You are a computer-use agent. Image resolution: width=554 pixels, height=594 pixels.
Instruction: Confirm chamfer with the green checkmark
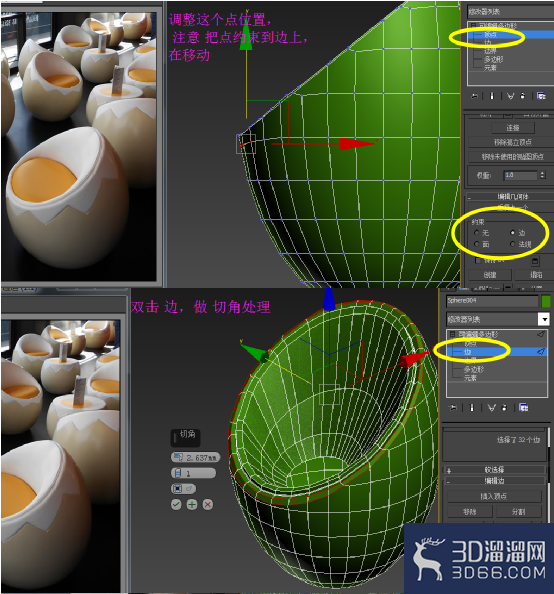pyautogui.click(x=176, y=505)
